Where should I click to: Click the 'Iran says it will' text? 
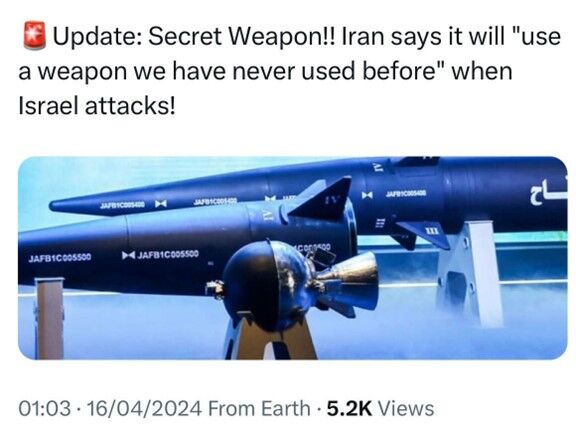[x=424, y=36]
